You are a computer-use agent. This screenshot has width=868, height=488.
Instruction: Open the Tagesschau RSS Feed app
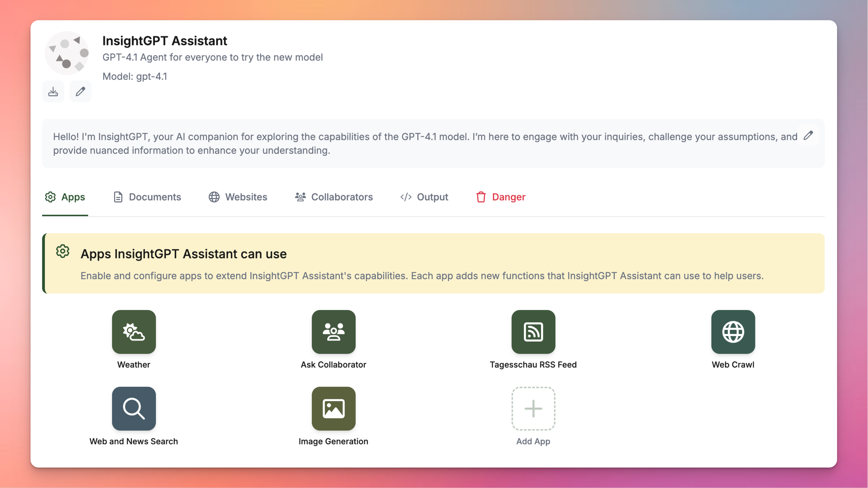coord(533,332)
